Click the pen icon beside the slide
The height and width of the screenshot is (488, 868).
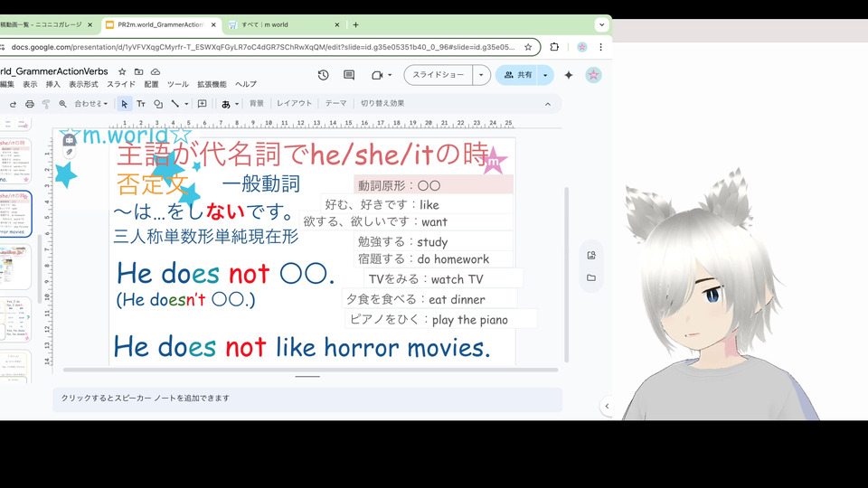[69, 152]
